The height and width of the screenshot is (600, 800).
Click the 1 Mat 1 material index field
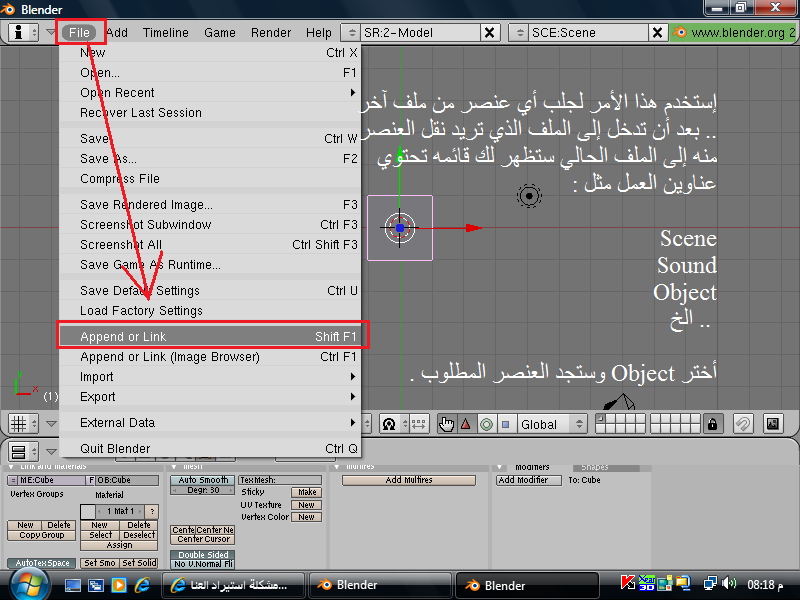pos(120,511)
